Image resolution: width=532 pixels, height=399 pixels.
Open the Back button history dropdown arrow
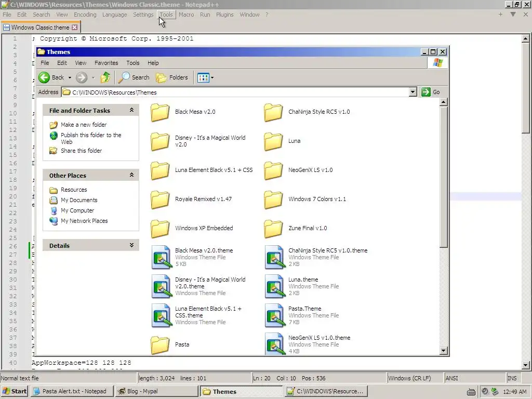pyautogui.click(x=70, y=78)
